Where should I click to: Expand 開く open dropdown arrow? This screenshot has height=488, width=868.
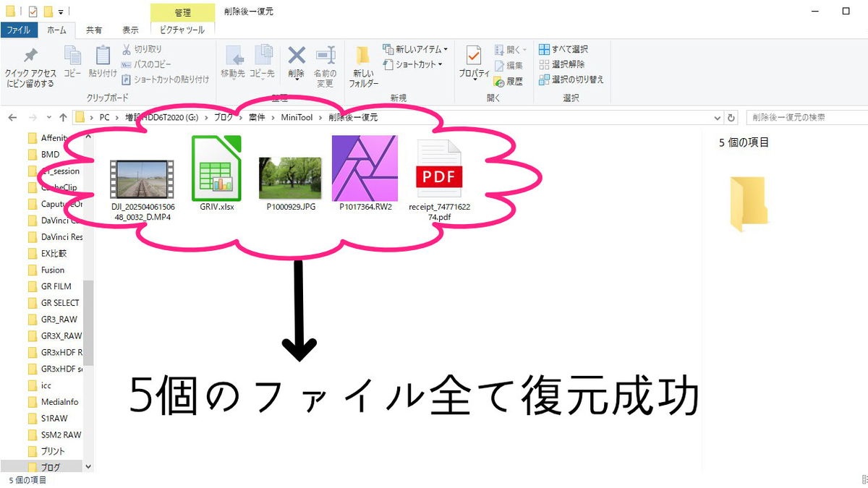pyautogui.click(x=524, y=49)
